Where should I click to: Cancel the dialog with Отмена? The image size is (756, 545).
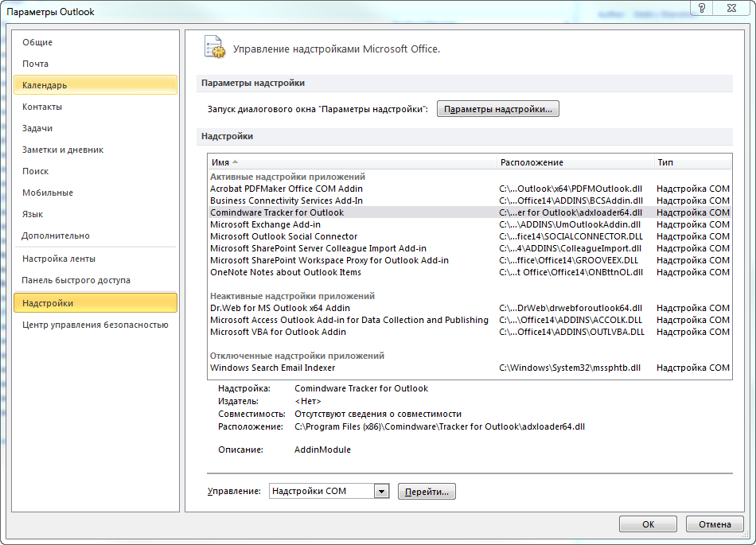715,524
